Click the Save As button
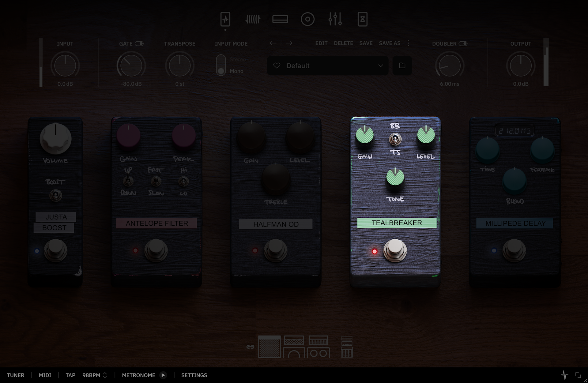Viewport: 588px width, 383px height. click(x=390, y=43)
